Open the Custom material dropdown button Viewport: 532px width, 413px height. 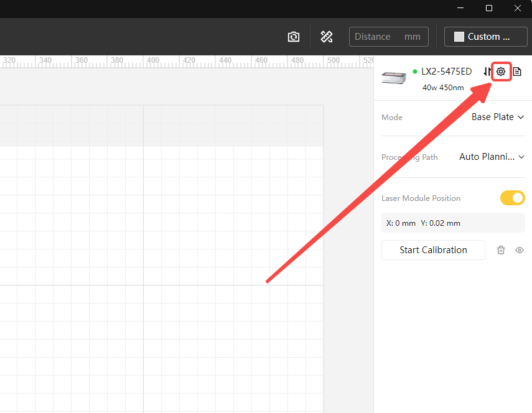coord(485,37)
